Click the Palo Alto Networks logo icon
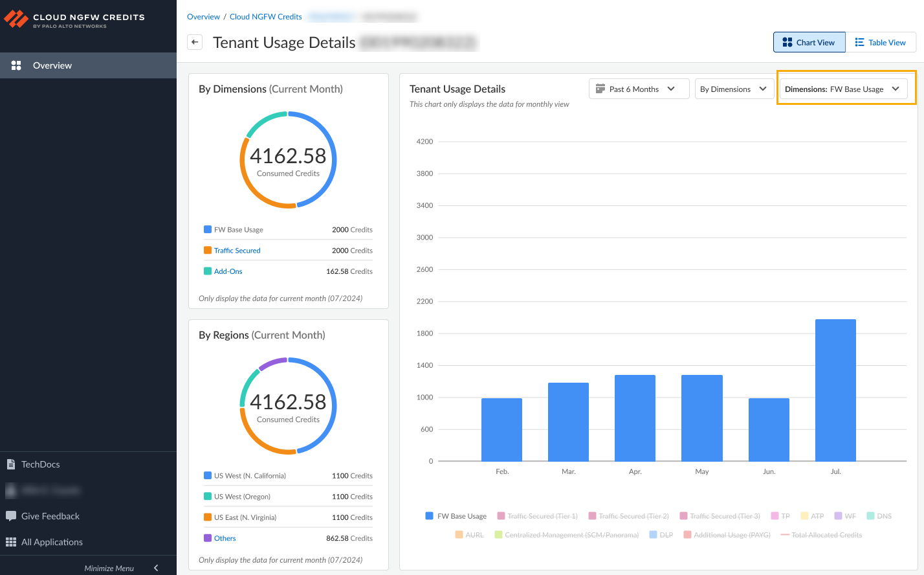924x575 pixels. pyautogui.click(x=16, y=19)
